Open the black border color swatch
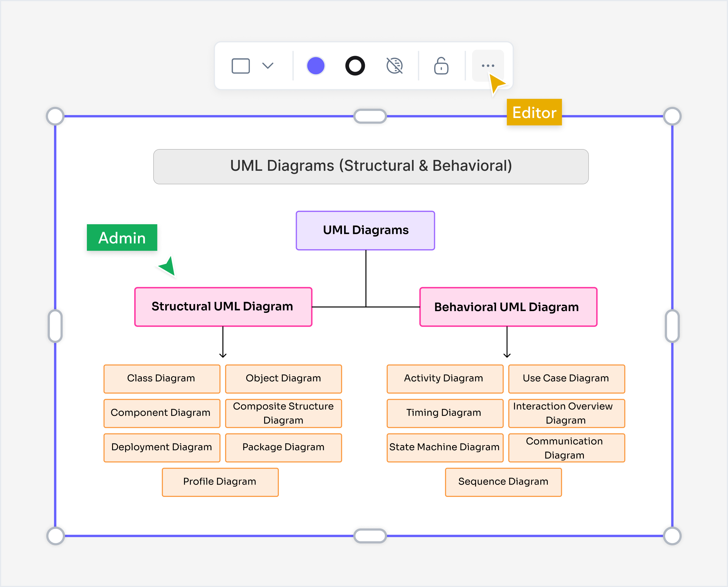 355,66
